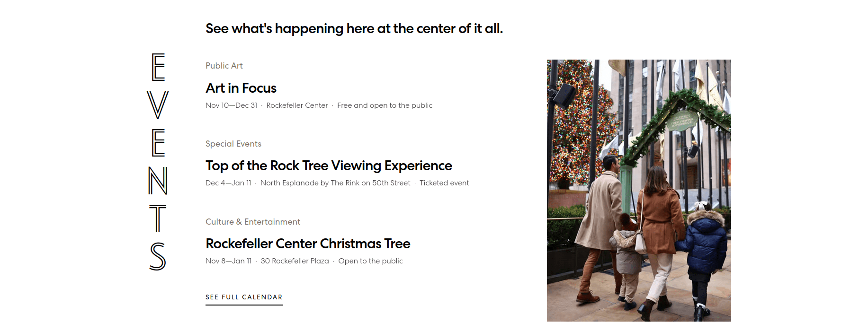Viewport: 868px width, 323px height.
Task: Click the Free and open to the public text
Action: click(x=385, y=105)
